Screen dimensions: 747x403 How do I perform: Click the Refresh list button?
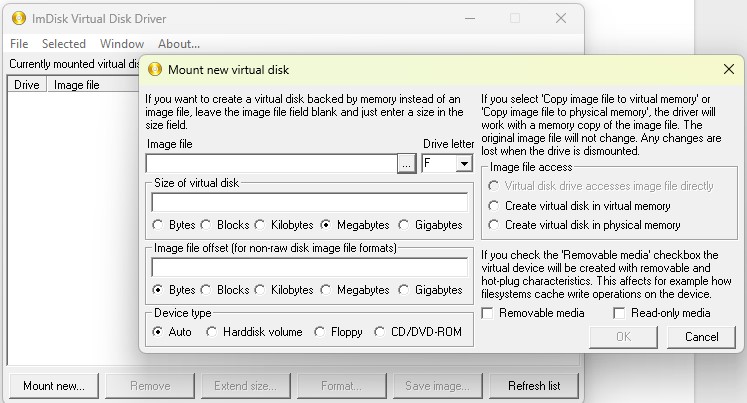[x=533, y=386]
